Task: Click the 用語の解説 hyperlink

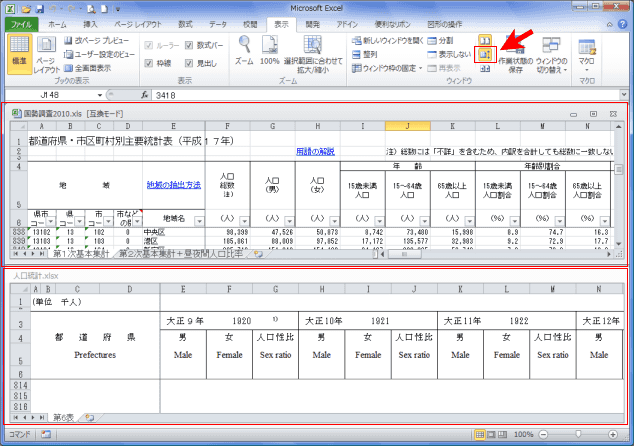Action: 314,150
